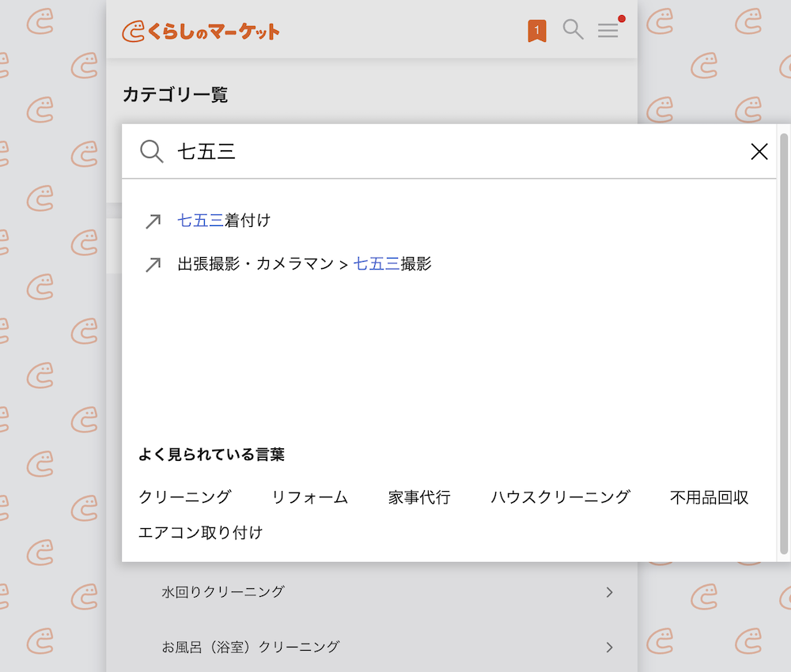Image resolution: width=791 pixels, height=672 pixels.
Task: Click the magnifier icon beside 七五三
Action: tap(151, 151)
